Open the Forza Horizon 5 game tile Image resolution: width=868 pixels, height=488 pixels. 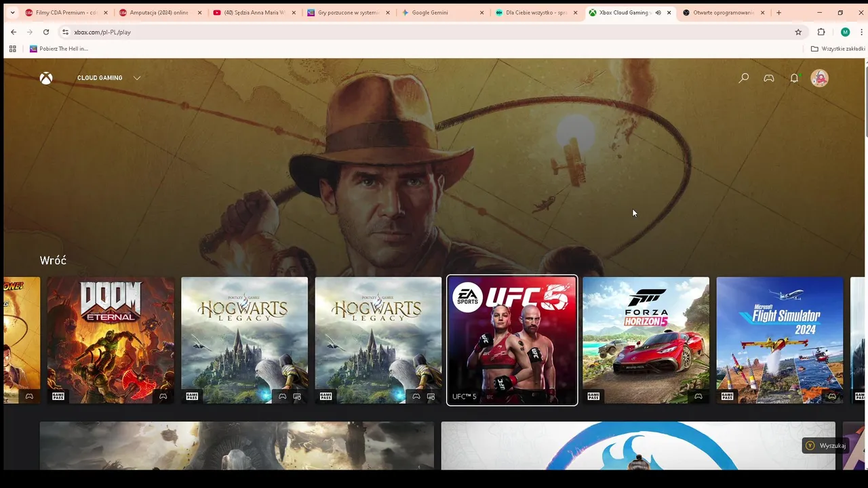pos(646,340)
